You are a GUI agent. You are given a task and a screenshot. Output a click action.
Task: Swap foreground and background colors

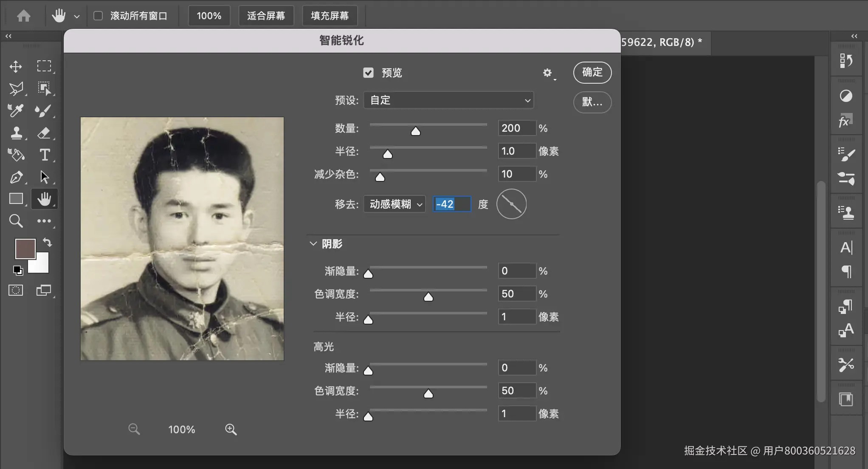click(x=47, y=242)
